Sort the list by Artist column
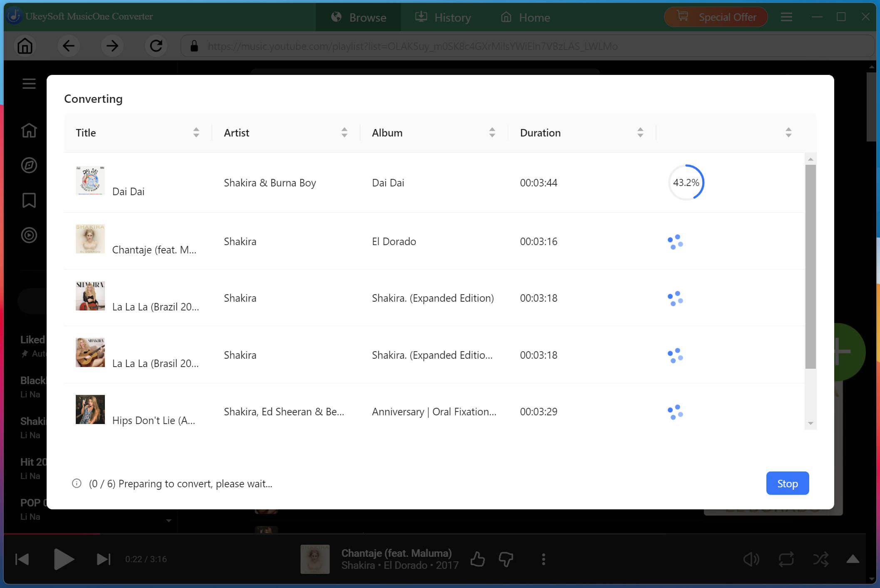 [344, 132]
